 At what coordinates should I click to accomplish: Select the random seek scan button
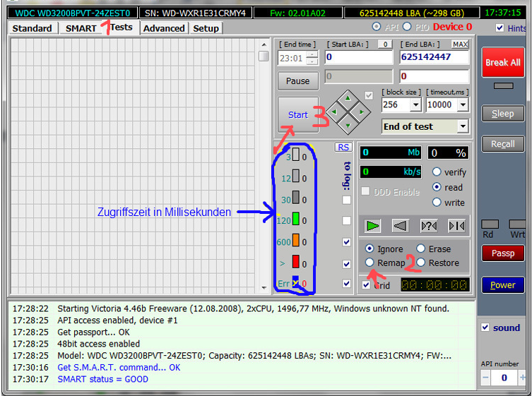coord(429,226)
